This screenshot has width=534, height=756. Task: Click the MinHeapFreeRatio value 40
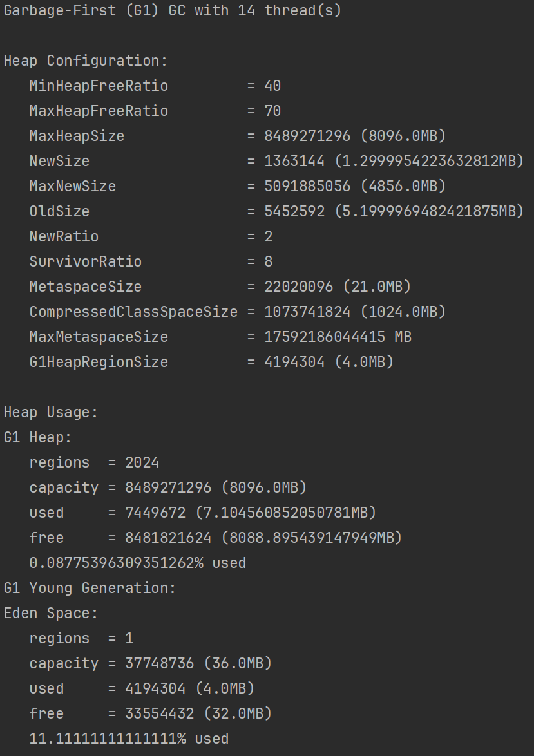point(272,86)
